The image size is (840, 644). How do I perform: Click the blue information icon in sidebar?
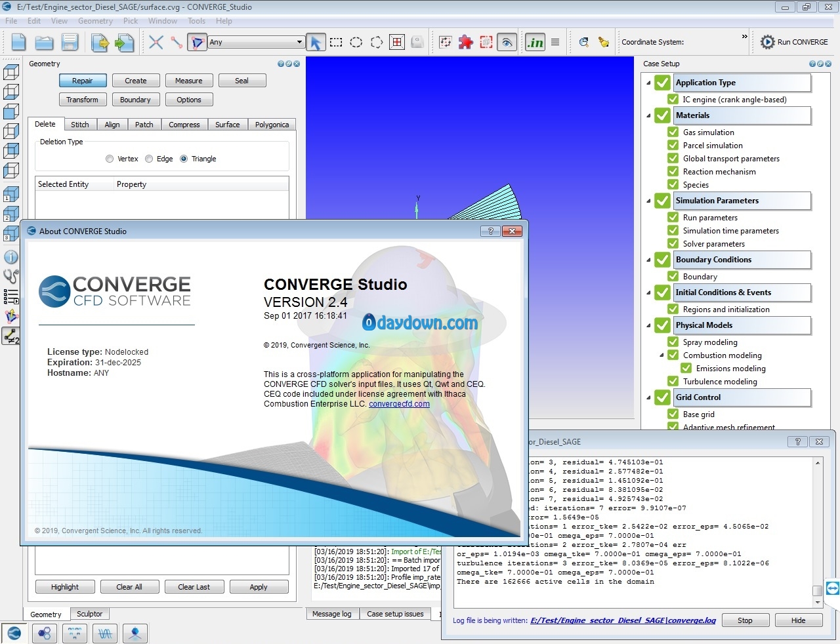pyautogui.click(x=11, y=257)
